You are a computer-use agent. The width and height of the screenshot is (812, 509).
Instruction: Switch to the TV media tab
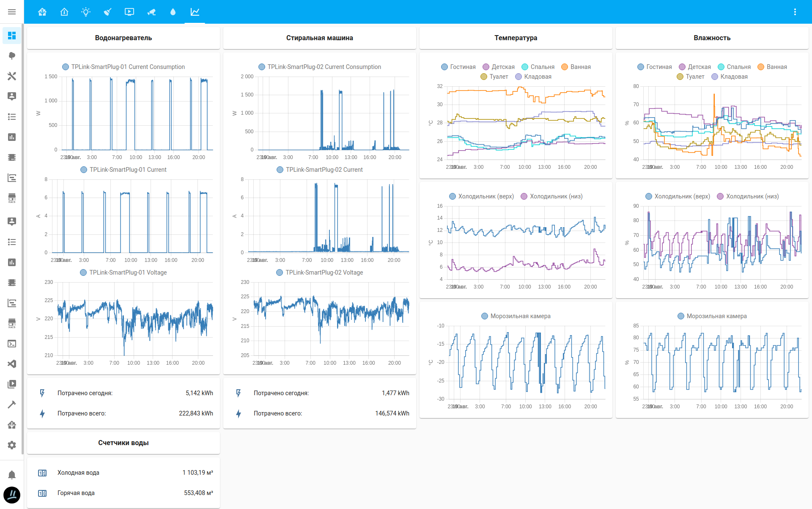coord(129,12)
